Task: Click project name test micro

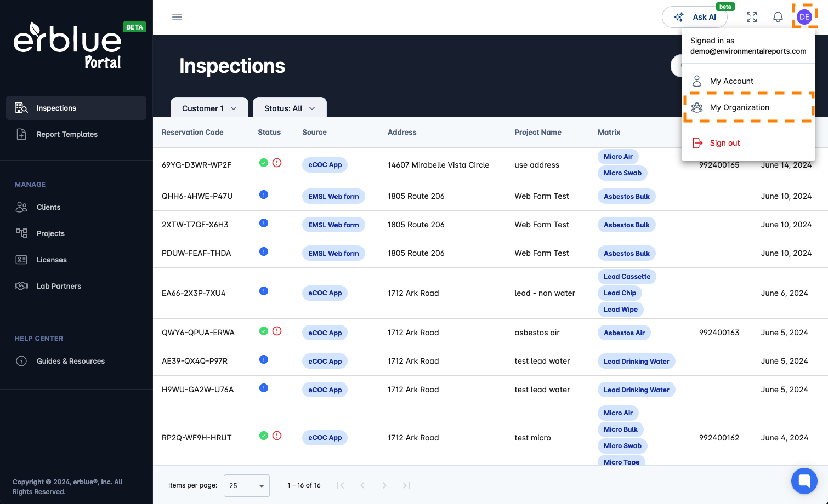Action: [x=533, y=438]
